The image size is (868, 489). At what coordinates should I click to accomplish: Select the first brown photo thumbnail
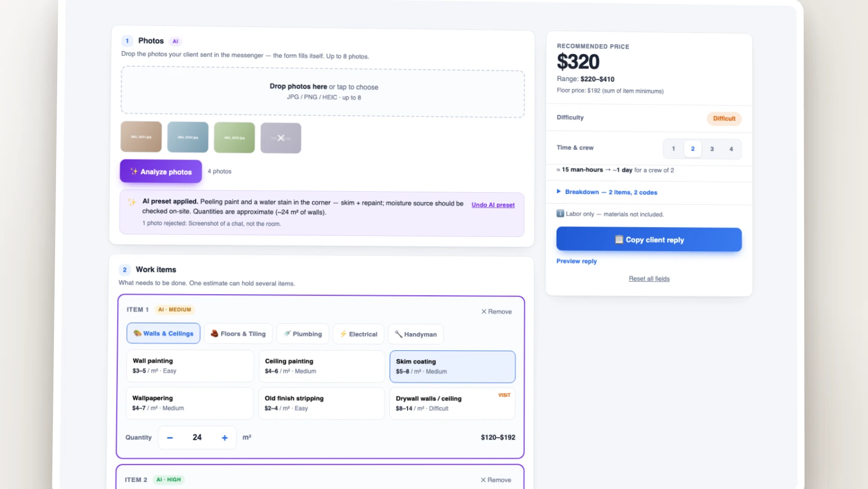click(141, 137)
